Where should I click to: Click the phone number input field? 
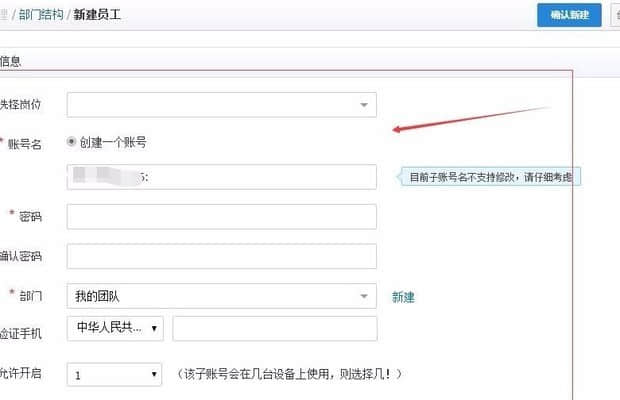click(x=274, y=328)
